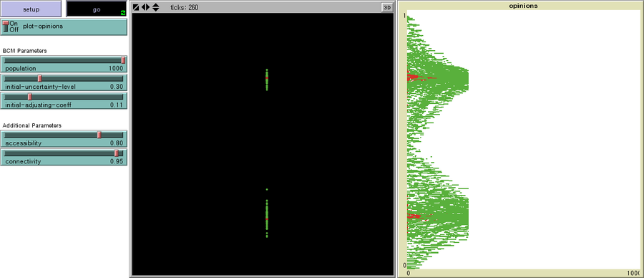
Task: Click the accessibility value 0.80
Action: [117, 143]
